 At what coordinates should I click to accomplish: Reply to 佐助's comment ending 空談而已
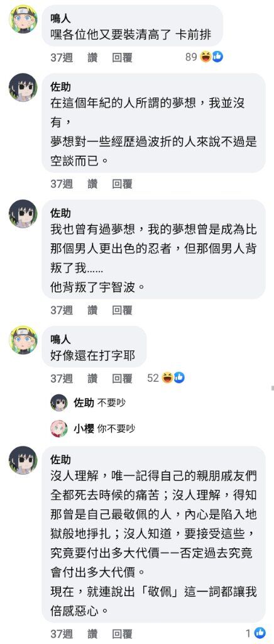123,184
